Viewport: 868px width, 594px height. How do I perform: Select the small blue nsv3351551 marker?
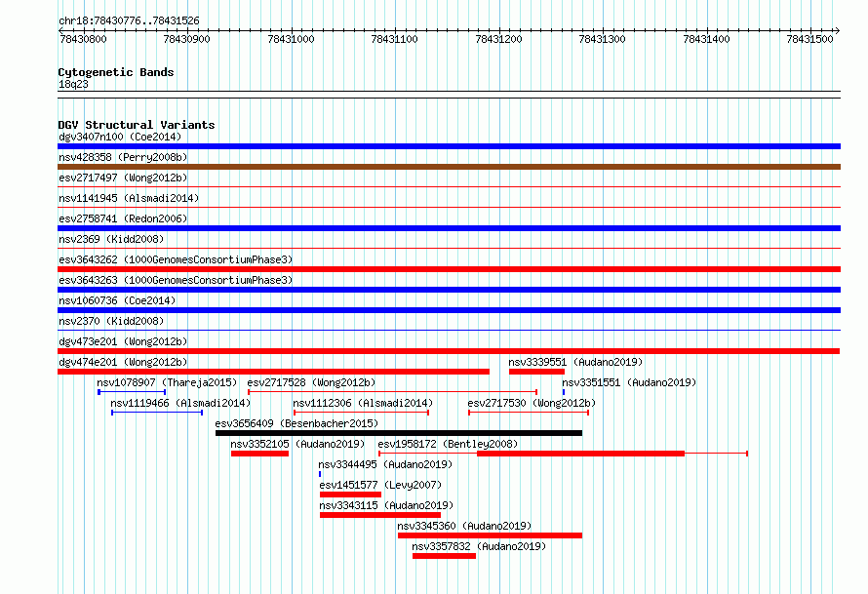[x=564, y=392]
